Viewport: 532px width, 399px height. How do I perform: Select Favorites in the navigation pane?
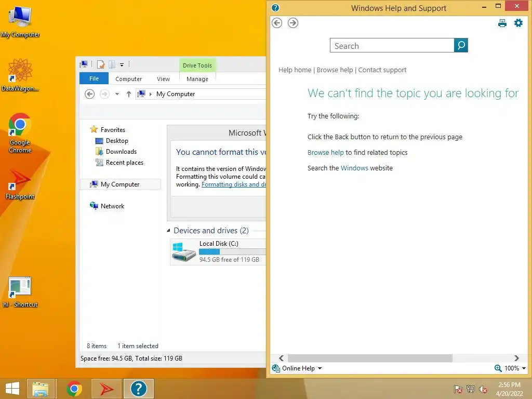coord(113,129)
